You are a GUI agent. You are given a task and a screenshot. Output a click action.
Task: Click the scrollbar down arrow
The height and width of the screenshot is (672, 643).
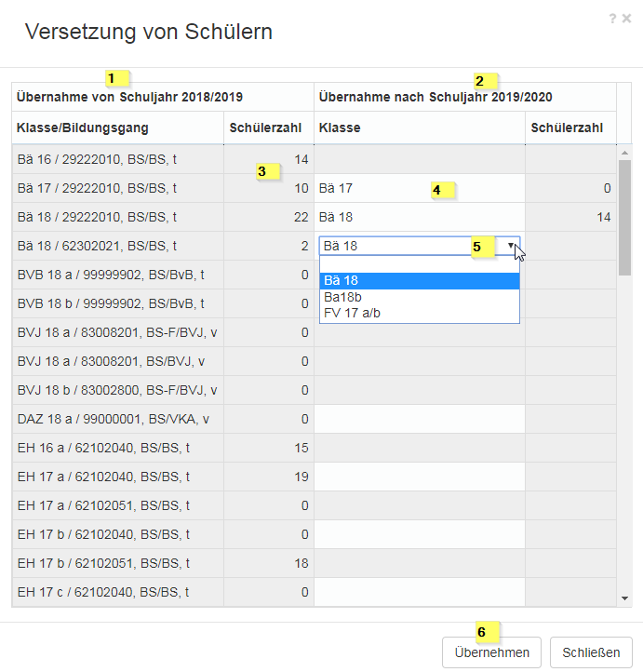(624, 598)
